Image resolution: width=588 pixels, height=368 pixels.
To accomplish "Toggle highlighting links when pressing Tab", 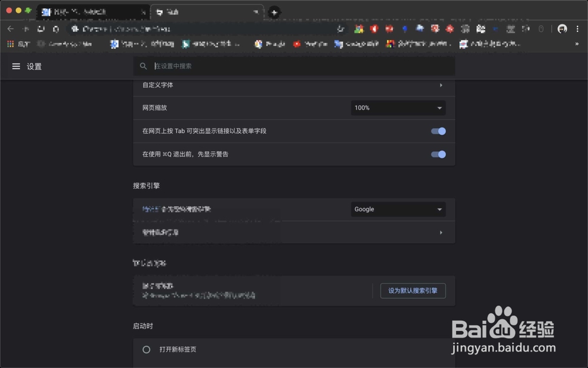I will click(x=437, y=131).
